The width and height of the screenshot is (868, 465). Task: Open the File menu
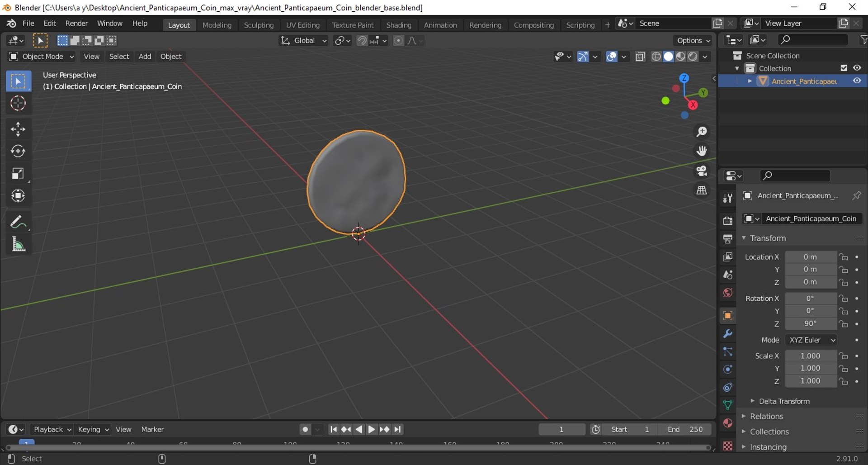(x=28, y=24)
